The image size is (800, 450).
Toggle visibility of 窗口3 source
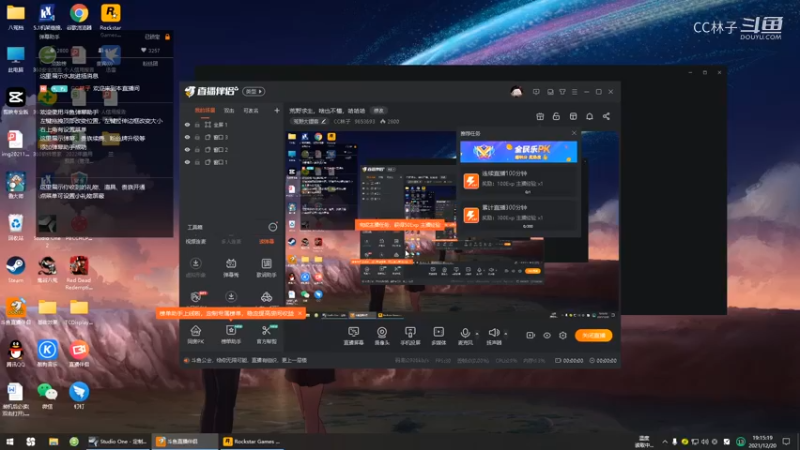pos(187,137)
